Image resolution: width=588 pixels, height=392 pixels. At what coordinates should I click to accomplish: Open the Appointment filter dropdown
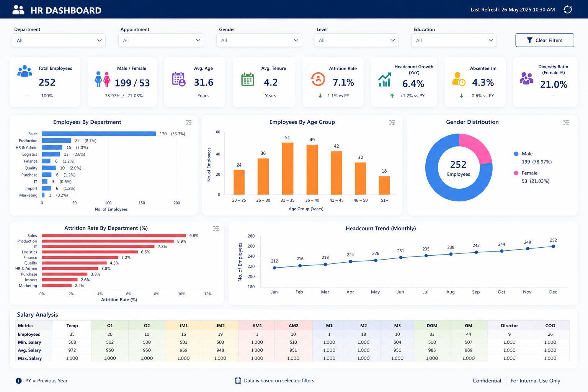[161, 40]
